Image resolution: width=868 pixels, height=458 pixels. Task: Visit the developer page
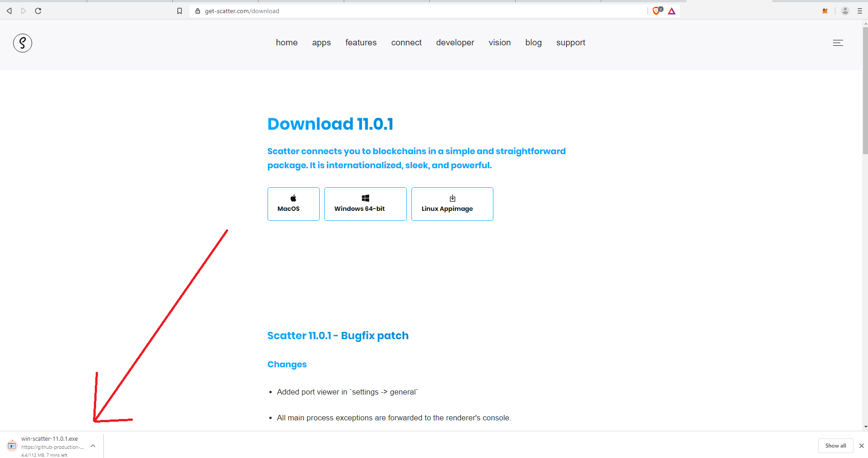point(455,43)
